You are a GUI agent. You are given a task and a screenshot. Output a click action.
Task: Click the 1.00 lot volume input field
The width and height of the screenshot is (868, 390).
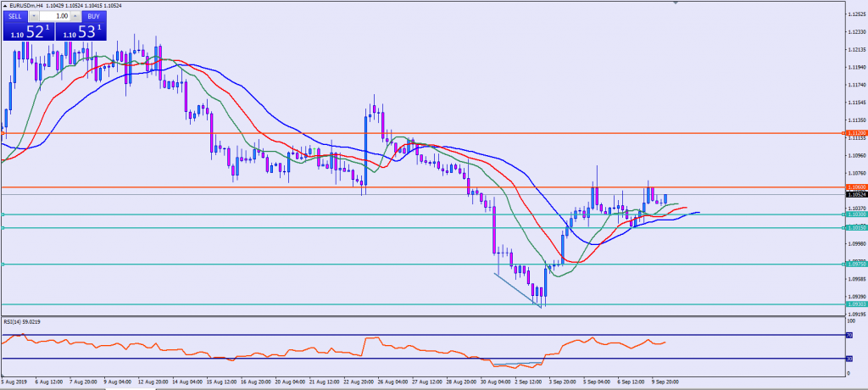point(56,16)
